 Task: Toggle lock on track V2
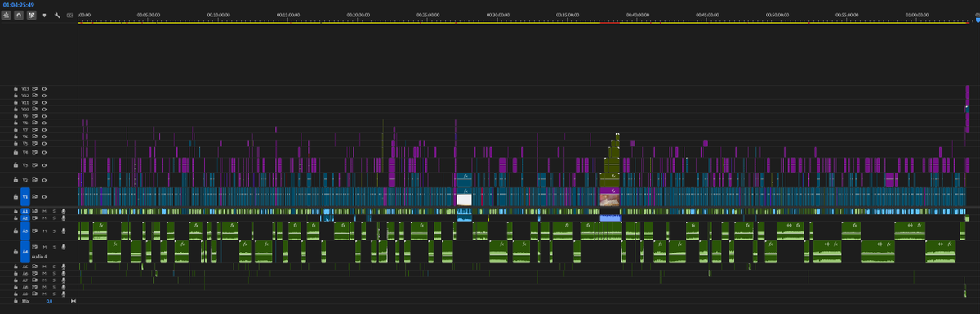[x=16, y=180]
